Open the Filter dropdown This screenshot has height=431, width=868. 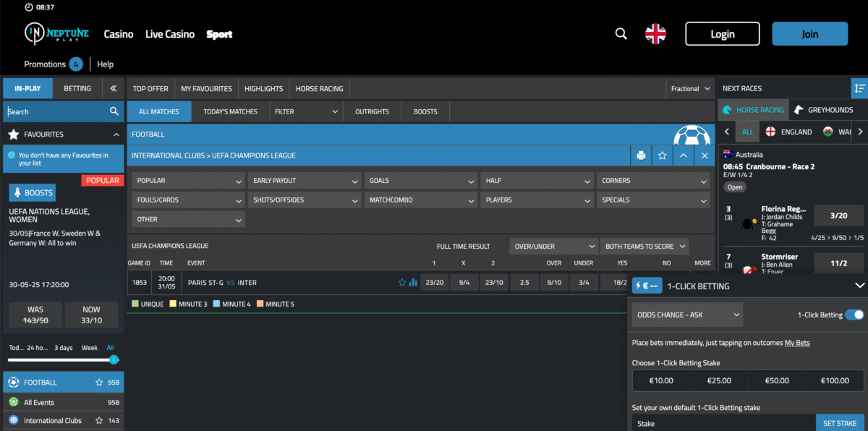tap(307, 111)
